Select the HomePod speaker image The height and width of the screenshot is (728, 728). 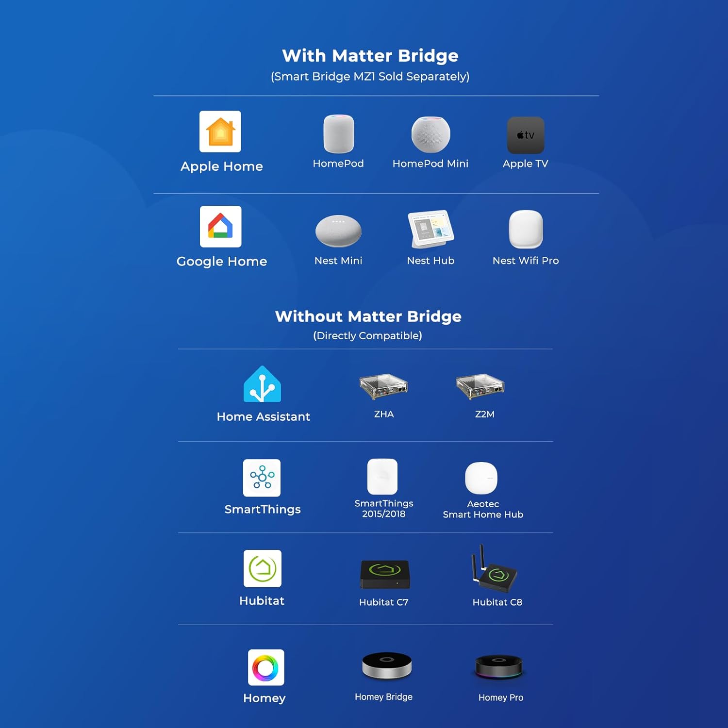[x=339, y=134]
